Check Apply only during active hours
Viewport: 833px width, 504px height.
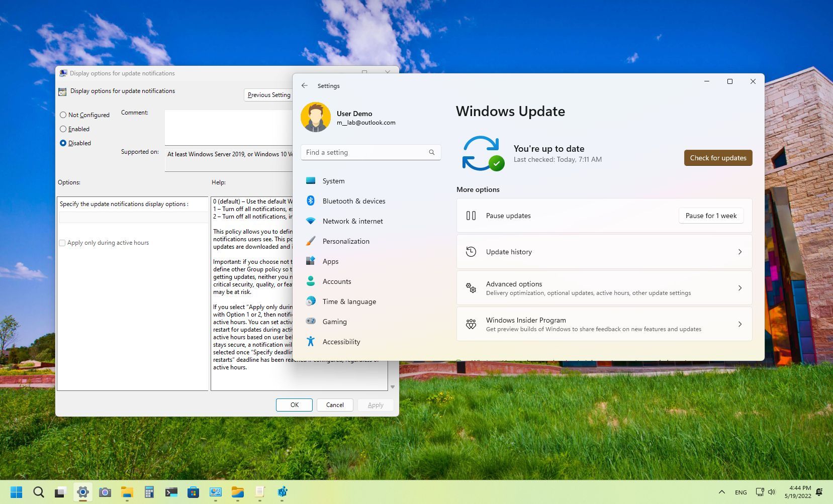coord(62,243)
